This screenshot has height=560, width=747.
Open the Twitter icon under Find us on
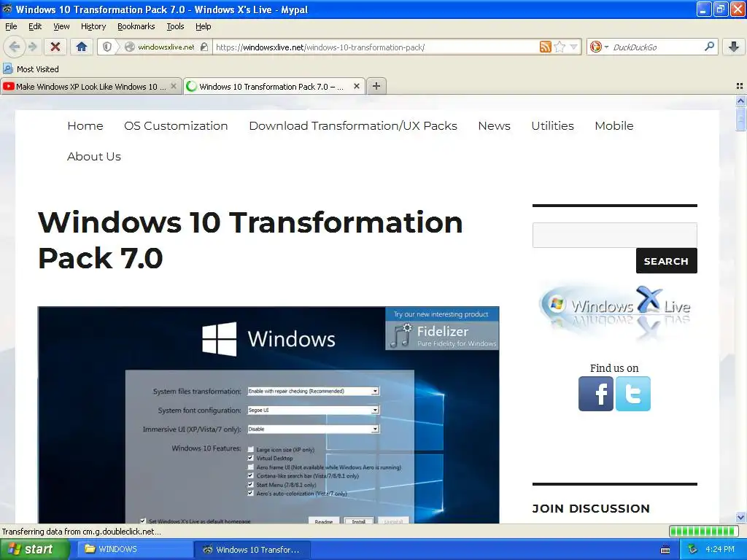click(x=633, y=394)
